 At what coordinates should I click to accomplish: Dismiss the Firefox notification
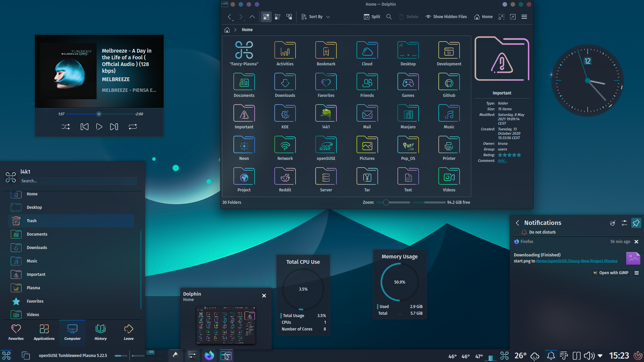click(636, 242)
